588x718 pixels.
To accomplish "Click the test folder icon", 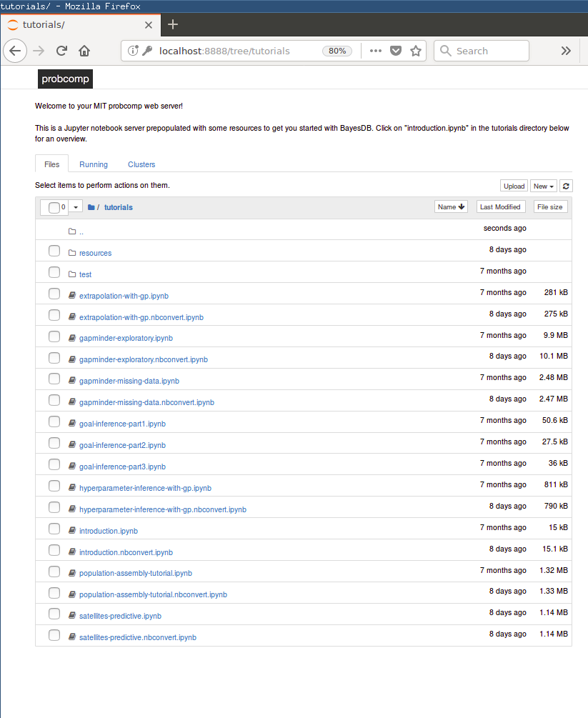I will [72, 274].
